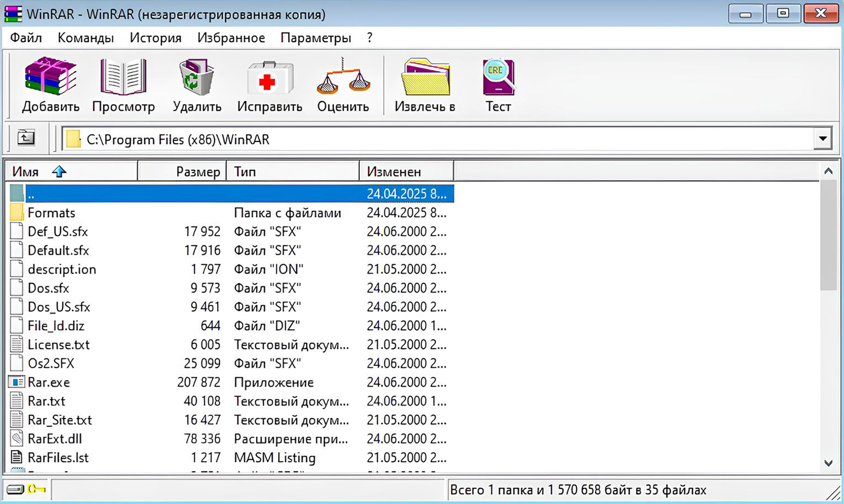844x504 pixels.
Task: Select the Formats folder name
Action: point(51,213)
